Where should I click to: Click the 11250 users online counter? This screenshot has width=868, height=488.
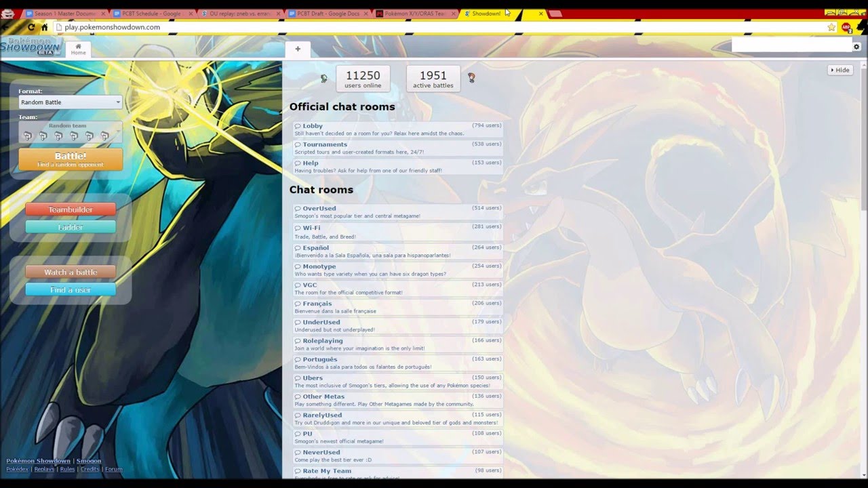pyautogui.click(x=363, y=79)
